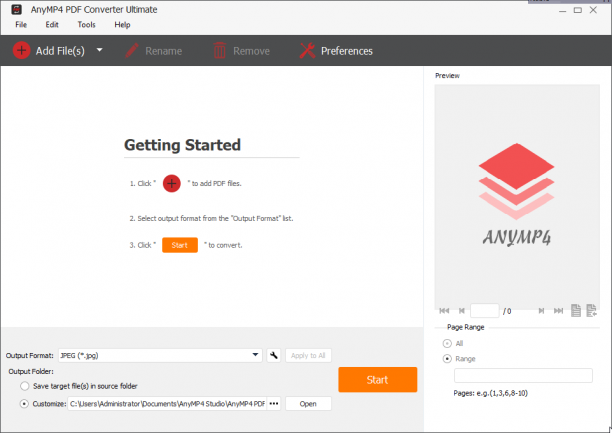This screenshot has height=433, width=612.
Task: Maximize the AnyMP4 window
Action: [x=578, y=10]
